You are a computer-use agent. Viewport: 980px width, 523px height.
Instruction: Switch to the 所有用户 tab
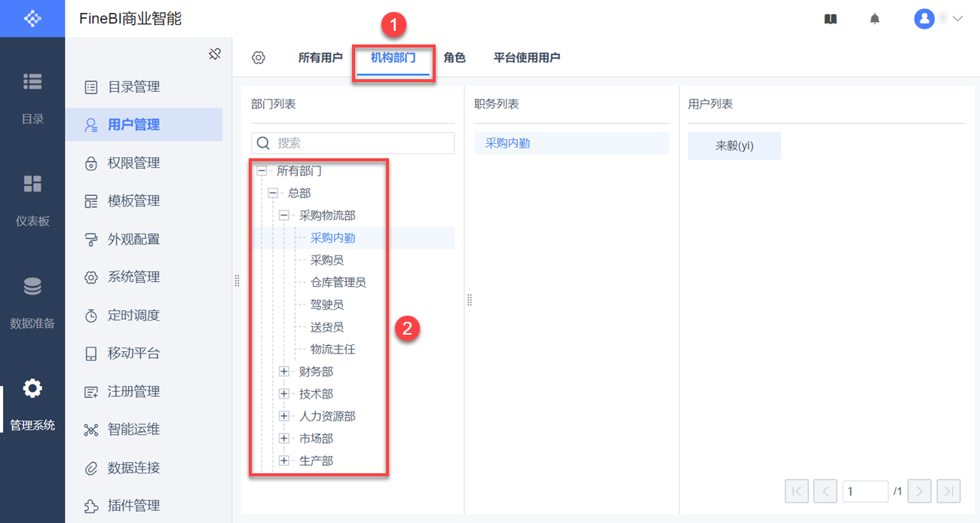pyautogui.click(x=320, y=58)
